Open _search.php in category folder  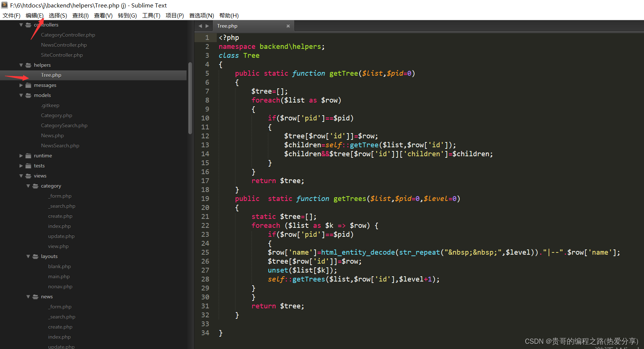pos(62,206)
